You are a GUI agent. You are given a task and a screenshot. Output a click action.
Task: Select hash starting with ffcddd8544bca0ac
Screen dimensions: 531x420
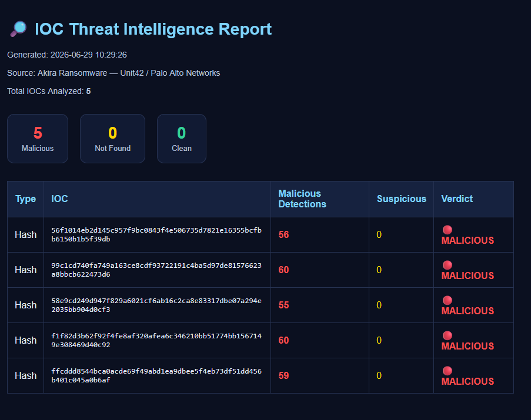pos(156,375)
